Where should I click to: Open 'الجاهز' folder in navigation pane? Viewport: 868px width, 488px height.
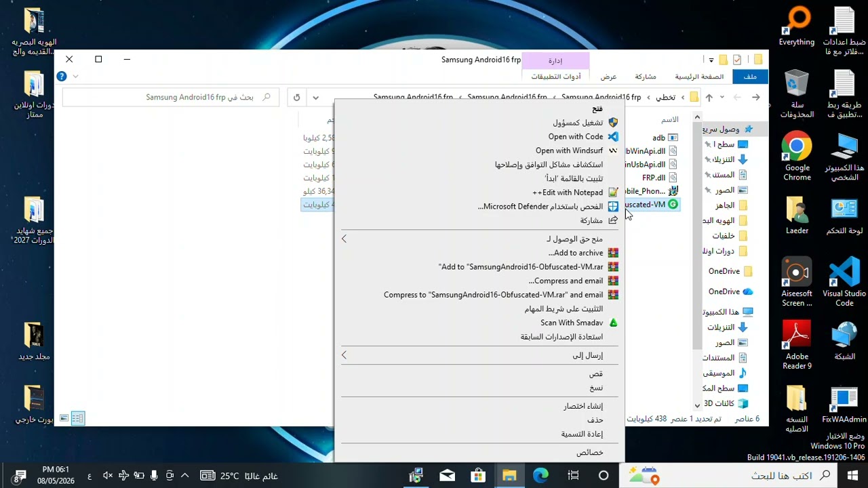click(731, 205)
